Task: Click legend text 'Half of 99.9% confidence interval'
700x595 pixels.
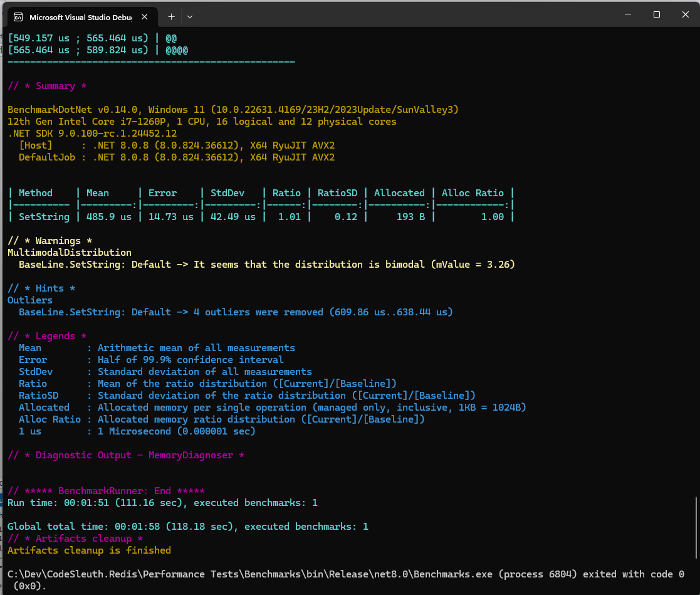Action: 191,360
